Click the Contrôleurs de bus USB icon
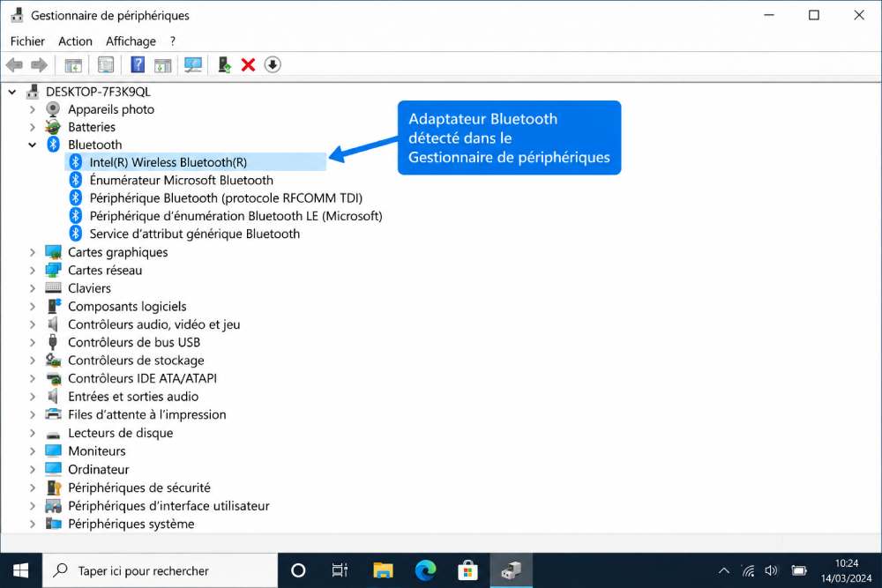882x588 pixels. pos(53,342)
